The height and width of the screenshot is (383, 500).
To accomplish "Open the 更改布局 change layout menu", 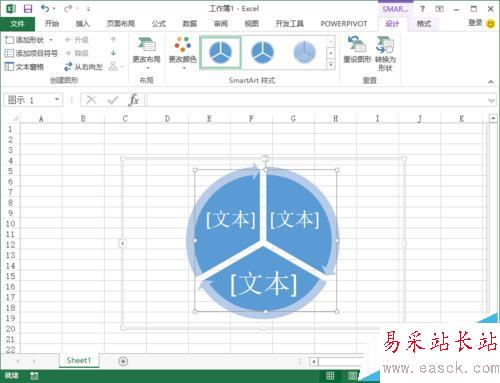I will click(146, 53).
